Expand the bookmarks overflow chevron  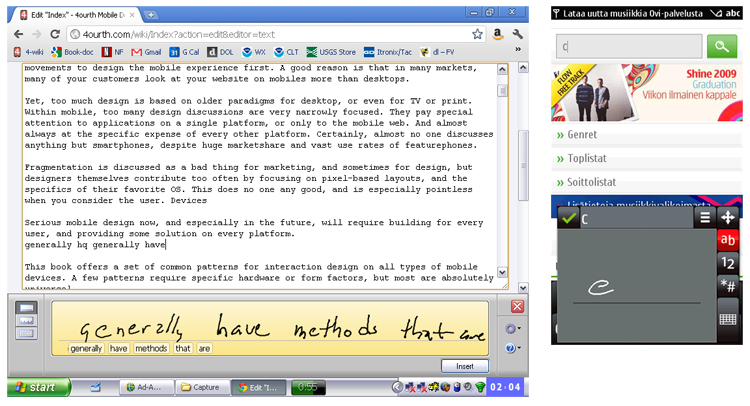tap(518, 49)
